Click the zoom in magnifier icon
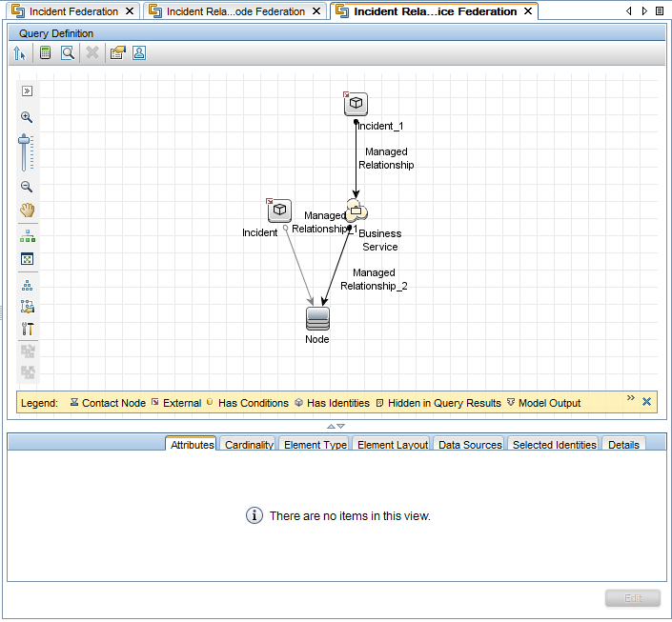Image resolution: width=672 pixels, height=622 pixels. tap(27, 117)
